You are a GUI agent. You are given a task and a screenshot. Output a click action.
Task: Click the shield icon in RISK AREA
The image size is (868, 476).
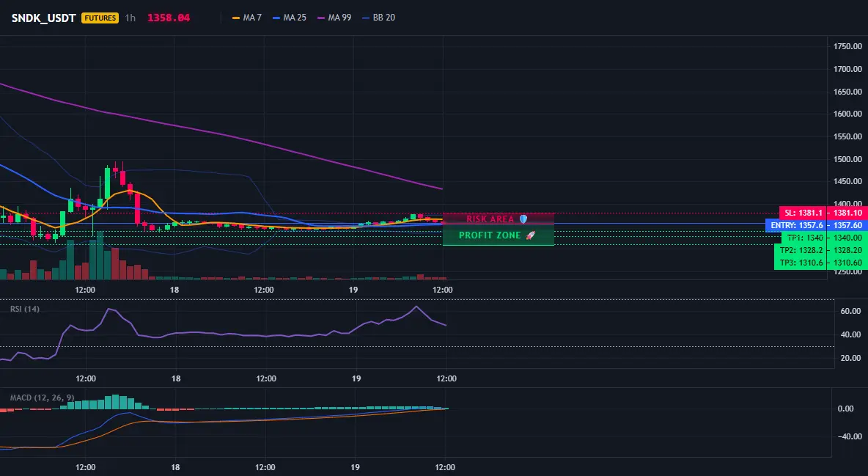pos(523,219)
